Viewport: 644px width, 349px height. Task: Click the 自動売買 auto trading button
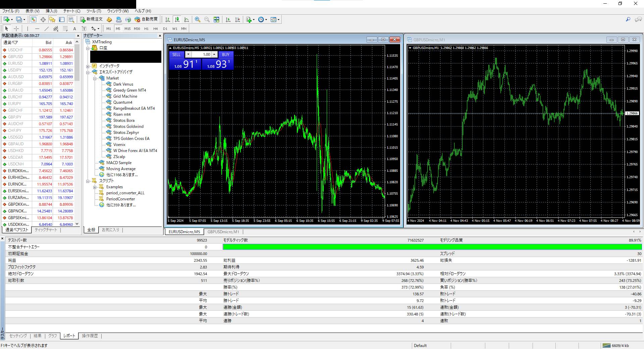coord(146,19)
